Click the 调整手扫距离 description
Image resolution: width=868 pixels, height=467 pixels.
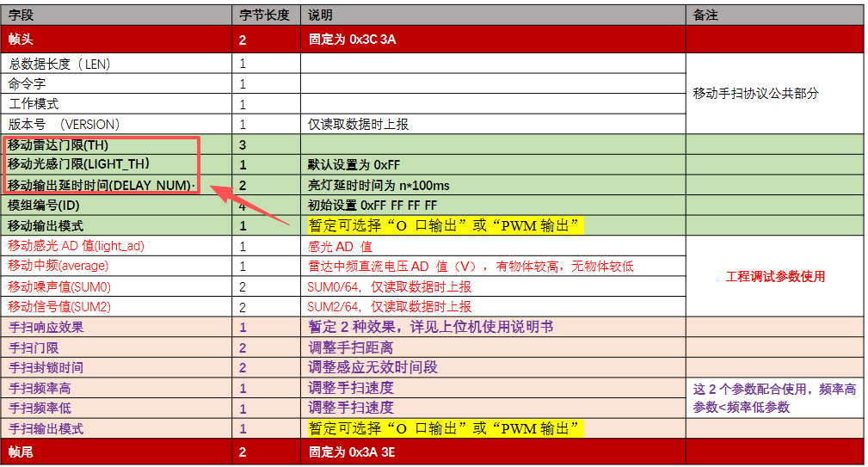[350, 347]
